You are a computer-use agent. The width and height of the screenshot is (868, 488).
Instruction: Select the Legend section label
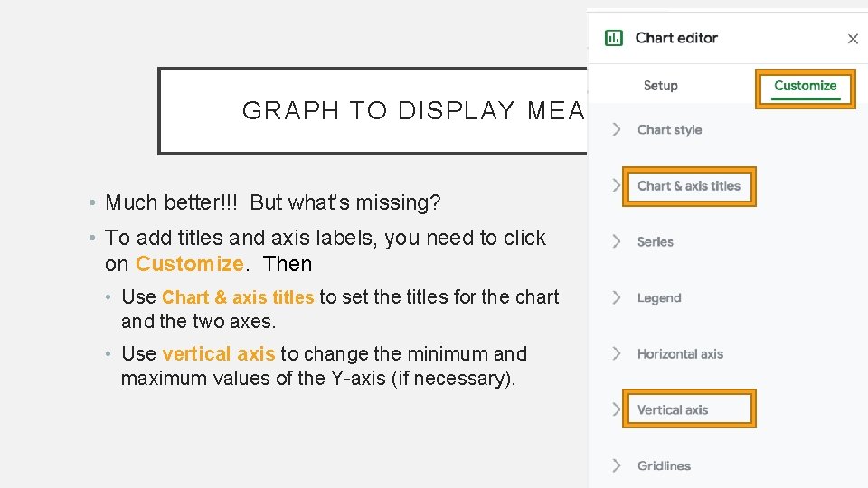659,298
